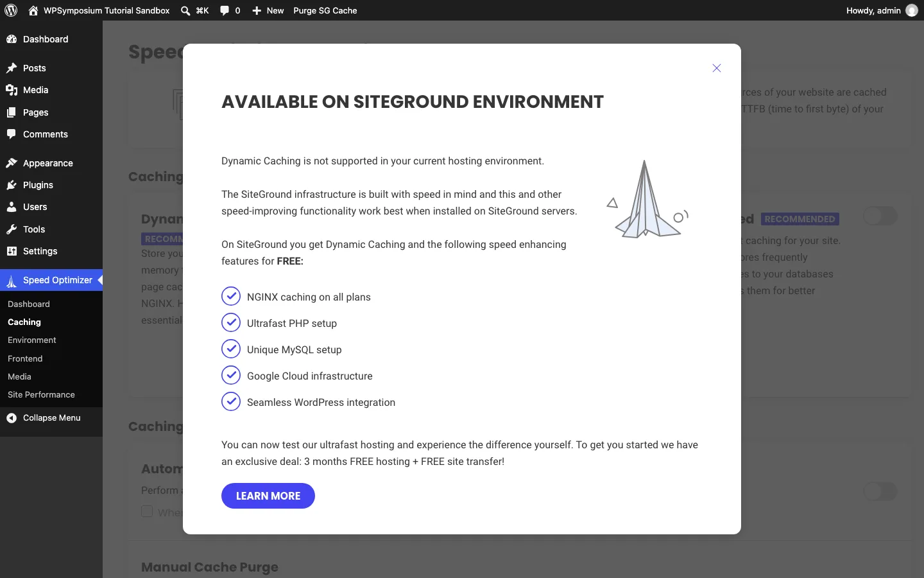924x578 pixels.
Task: Toggle the RECOMMENDED caching switch behind popup
Action: click(880, 216)
